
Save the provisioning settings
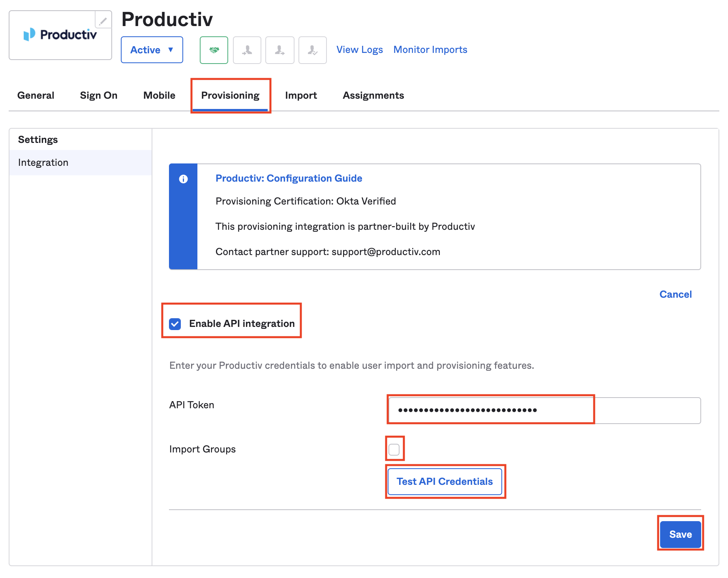point(680,534)
